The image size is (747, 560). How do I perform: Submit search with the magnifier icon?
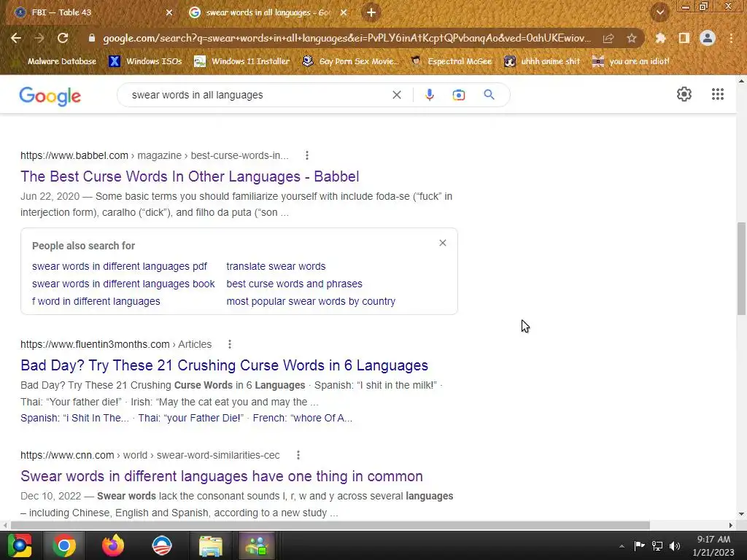pos(489,95)
